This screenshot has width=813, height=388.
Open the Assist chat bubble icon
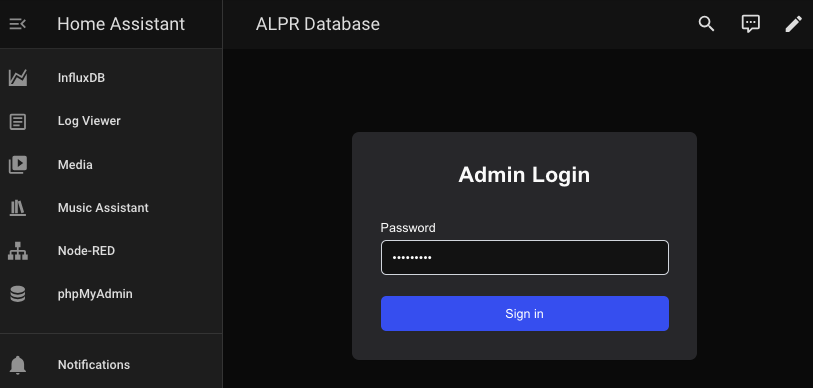pos(750,24)
